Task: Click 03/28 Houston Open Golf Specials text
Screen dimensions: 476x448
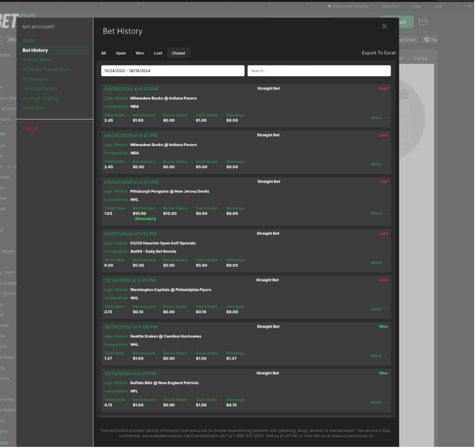Action: click(163, 244)
